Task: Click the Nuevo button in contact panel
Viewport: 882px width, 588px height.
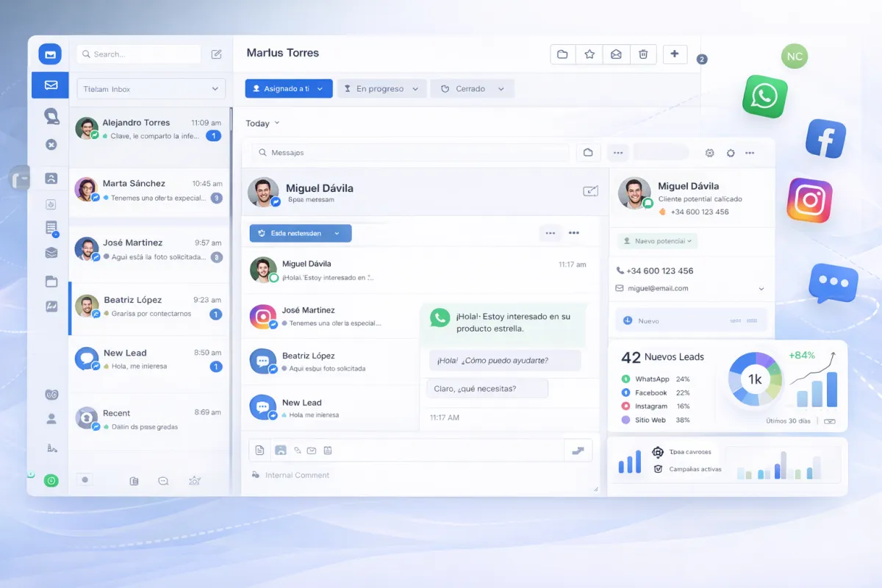Action: [692, 320]
